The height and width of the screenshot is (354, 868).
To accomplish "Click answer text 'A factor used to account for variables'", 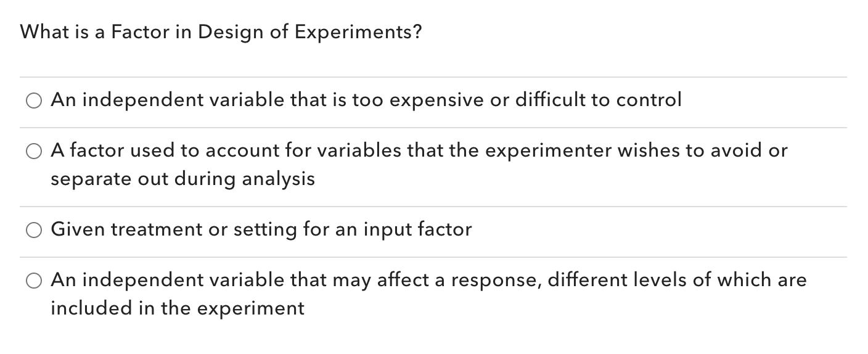I will coord(419,164).
